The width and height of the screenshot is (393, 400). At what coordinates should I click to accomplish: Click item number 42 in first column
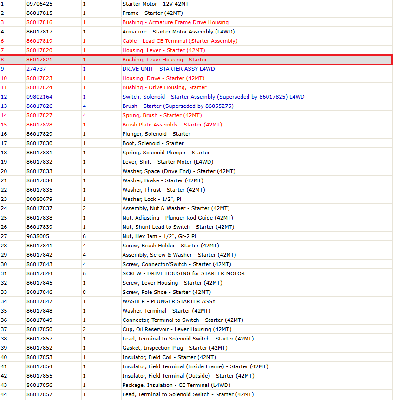point(4,376)
